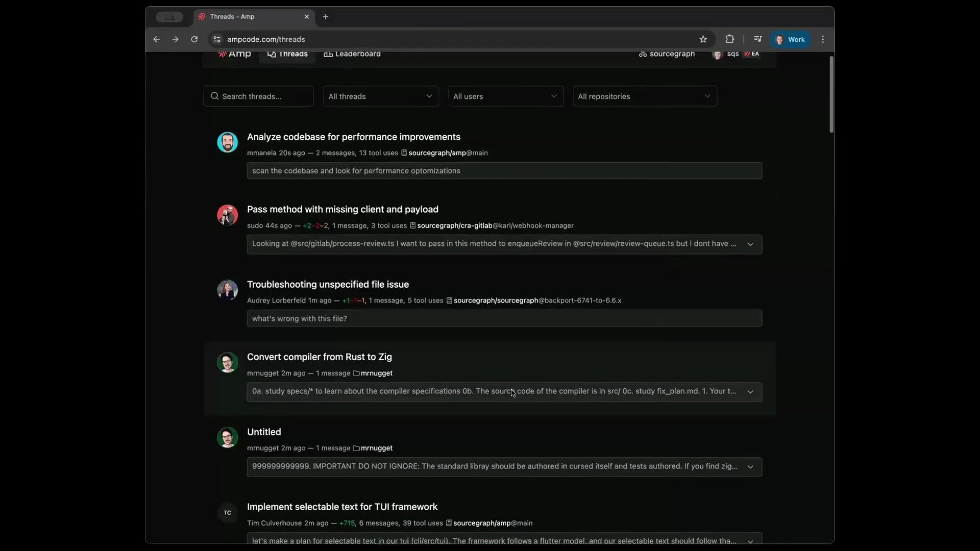980x551 pixels.
Task: Select the Threads tab in header
Action: click(x=287, y=54)
